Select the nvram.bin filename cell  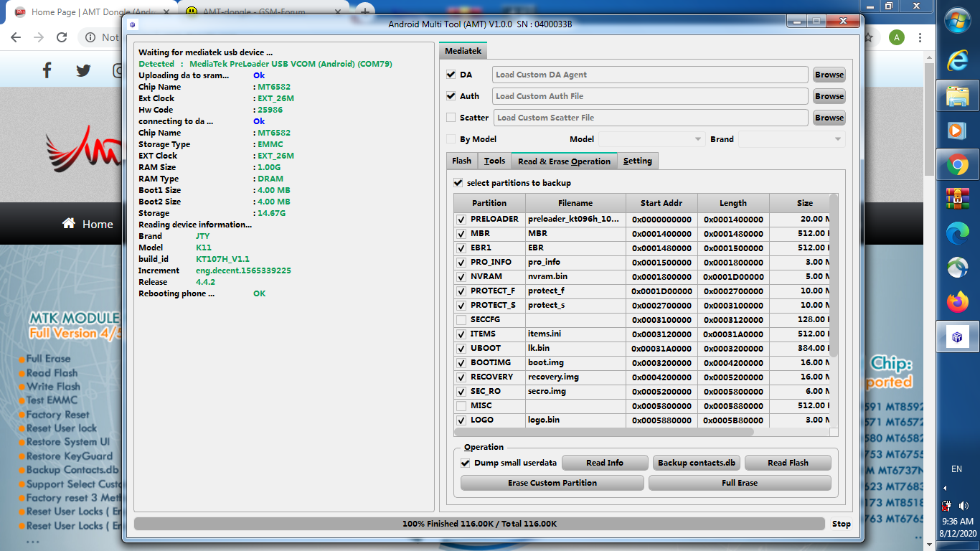click(575, 277)
